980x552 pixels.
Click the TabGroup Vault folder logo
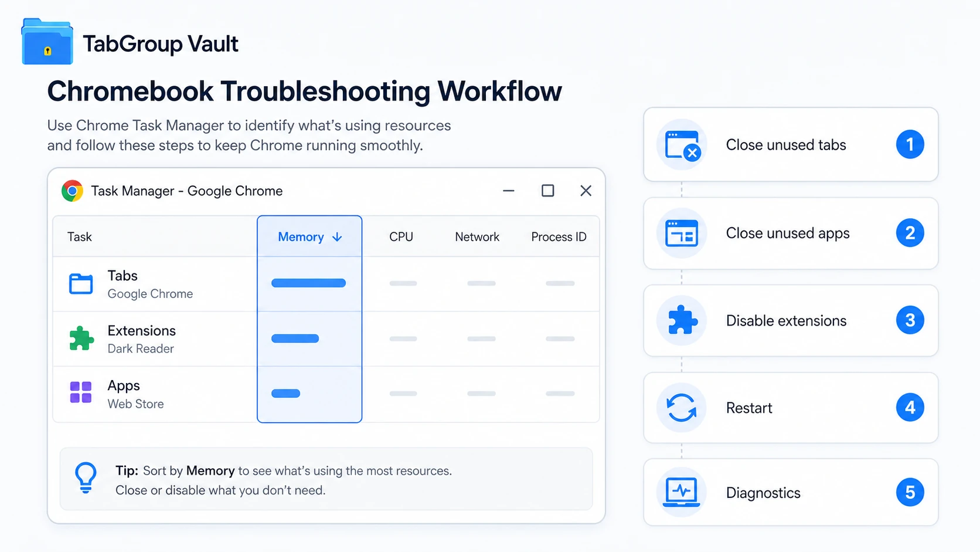47,42
